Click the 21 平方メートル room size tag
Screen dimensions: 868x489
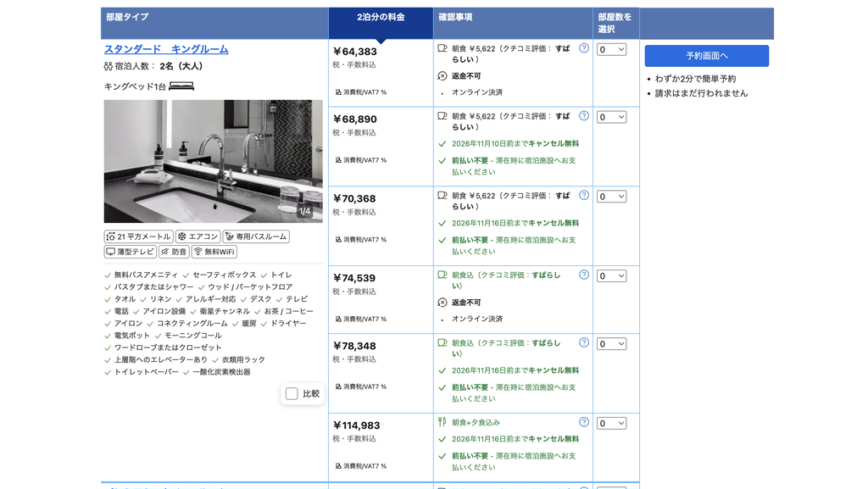click(138, 236)
